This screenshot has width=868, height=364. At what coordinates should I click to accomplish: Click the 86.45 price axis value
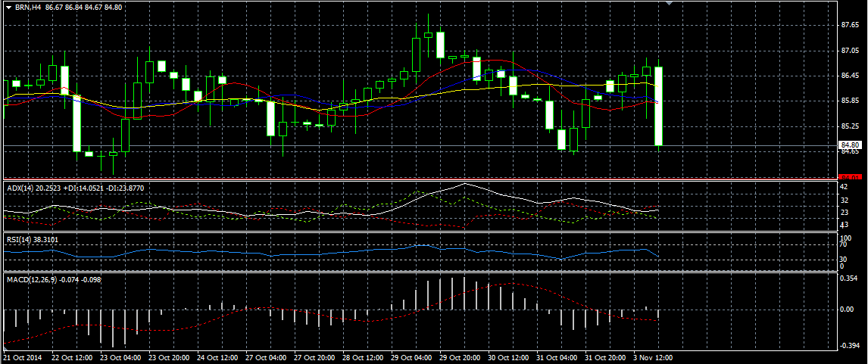tap(850, 76)
